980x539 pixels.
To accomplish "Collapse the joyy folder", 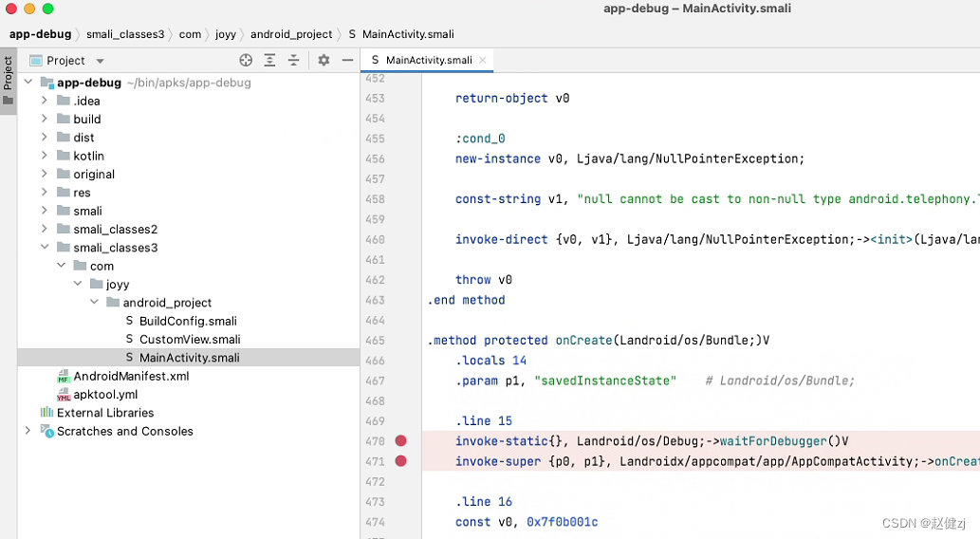I will (78, 284).
